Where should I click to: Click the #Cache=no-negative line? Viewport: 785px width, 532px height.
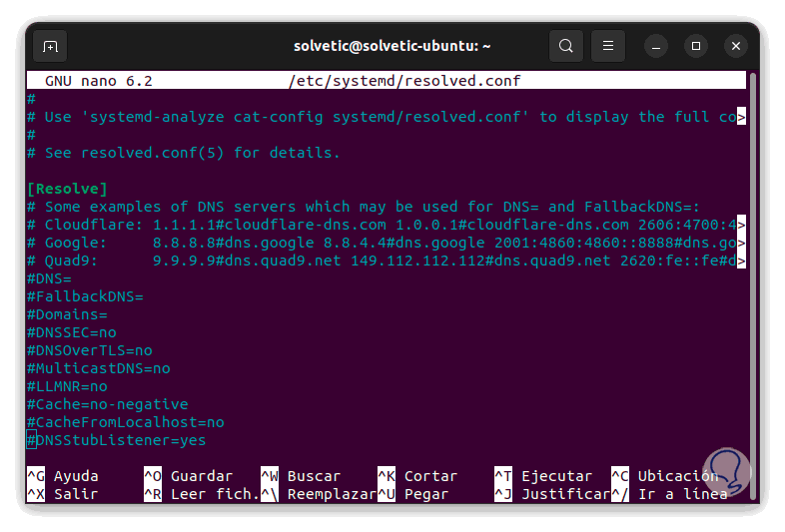(x=108, y=404)
